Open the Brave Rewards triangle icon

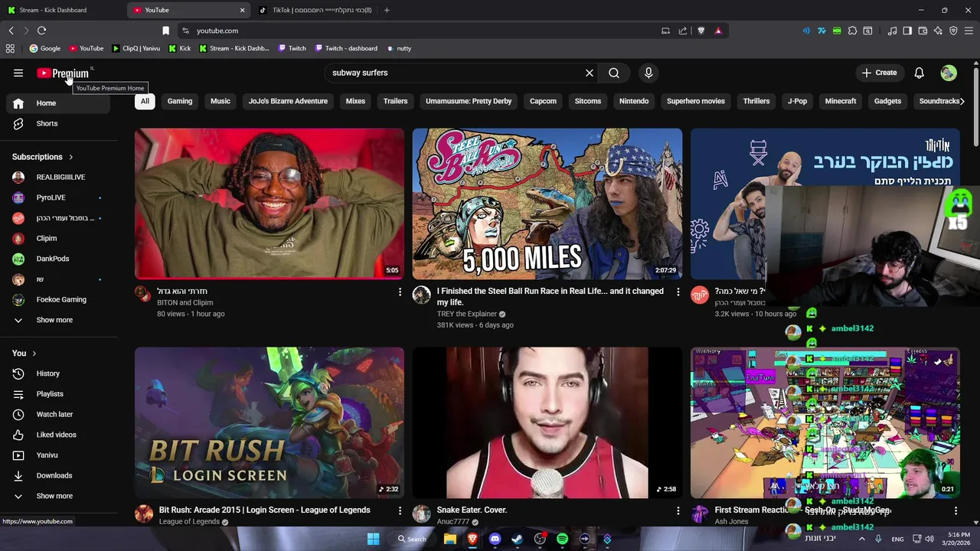[x=718, y=31]
